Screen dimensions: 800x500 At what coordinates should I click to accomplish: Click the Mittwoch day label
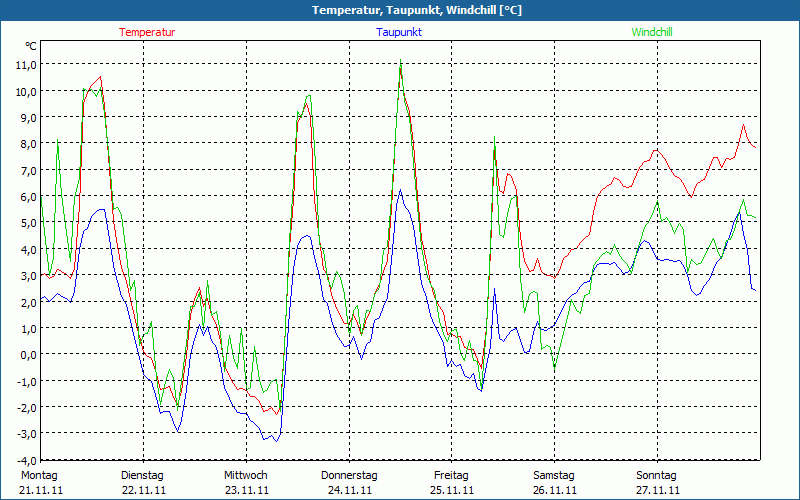(x=245, y=476)
